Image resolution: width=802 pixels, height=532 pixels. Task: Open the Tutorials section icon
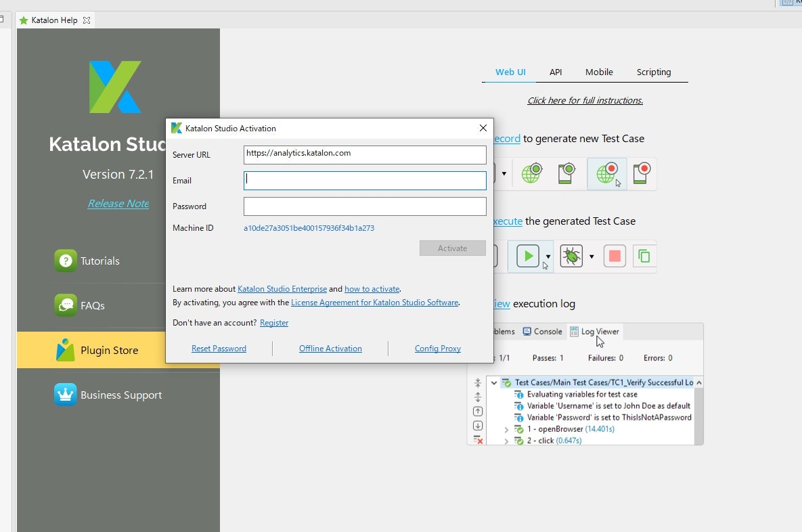click(x=66, y=261)
